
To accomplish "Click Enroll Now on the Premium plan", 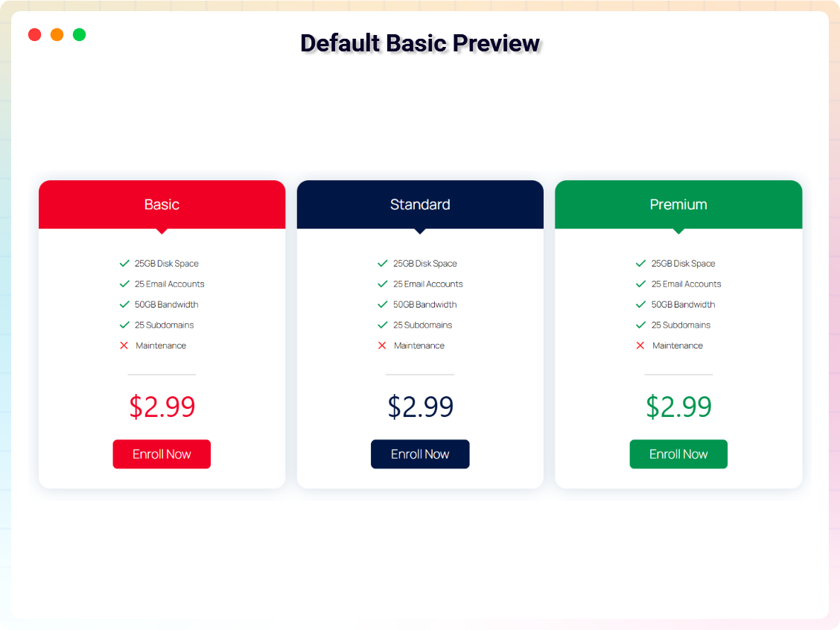I will 678,454.
